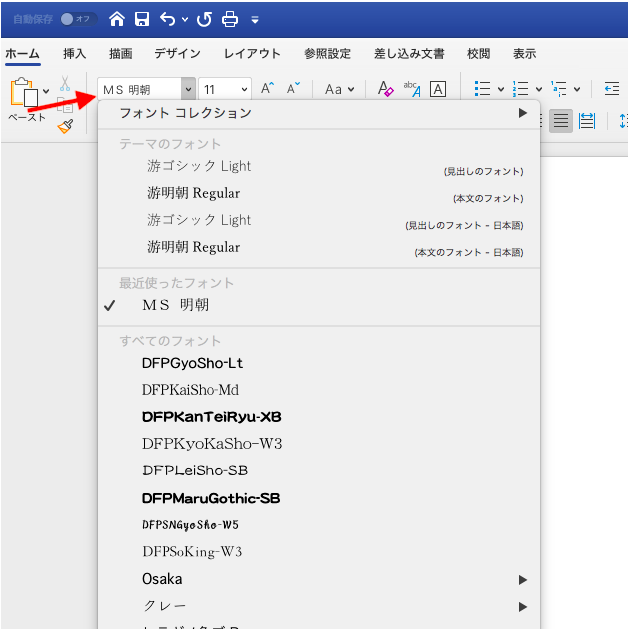Pick the DFPGyoSho-Lt font
Screen dimensions: 631x629
pos(319,363)
